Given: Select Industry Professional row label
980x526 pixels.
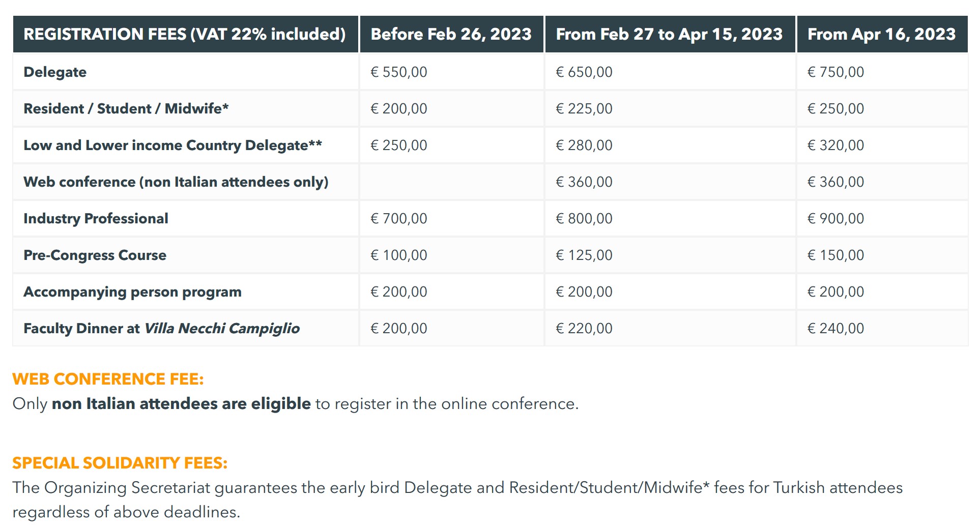Looking at the screenshot, I should click(96, 218).
